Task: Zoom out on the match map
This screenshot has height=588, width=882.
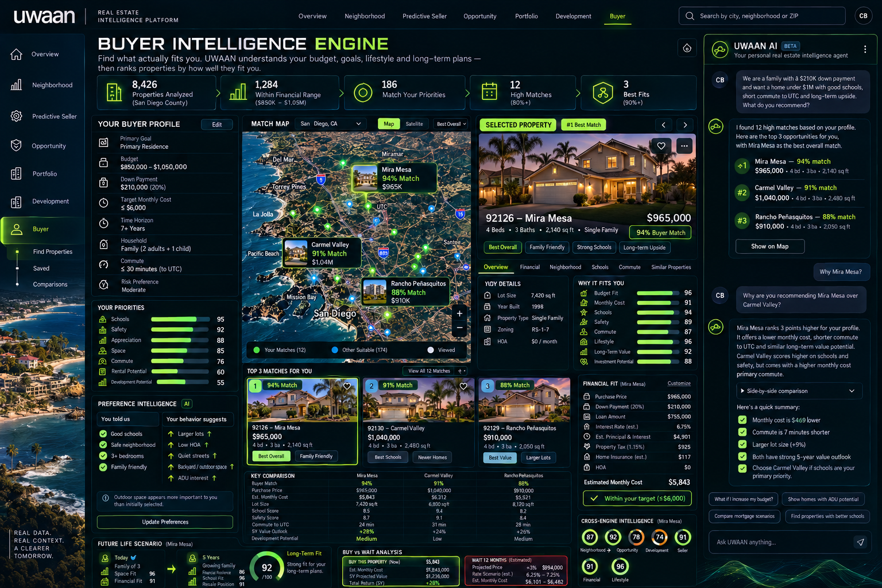Action: 459,328
